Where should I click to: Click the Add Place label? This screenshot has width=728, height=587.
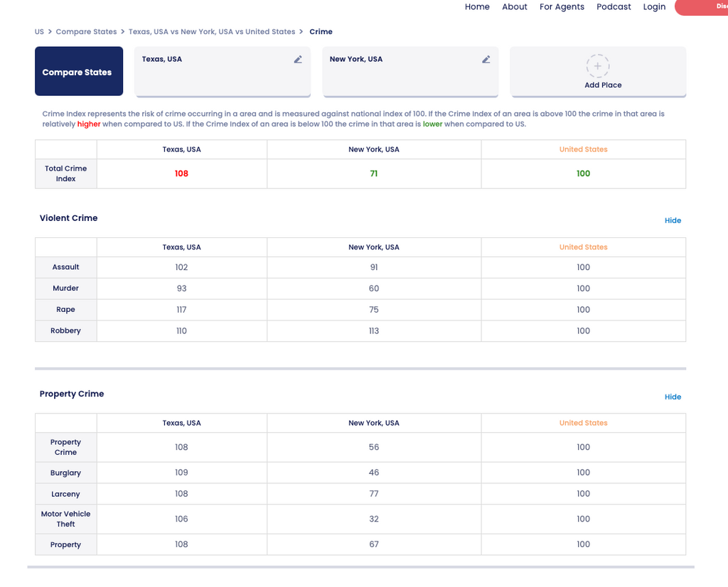tap(602, 85)
